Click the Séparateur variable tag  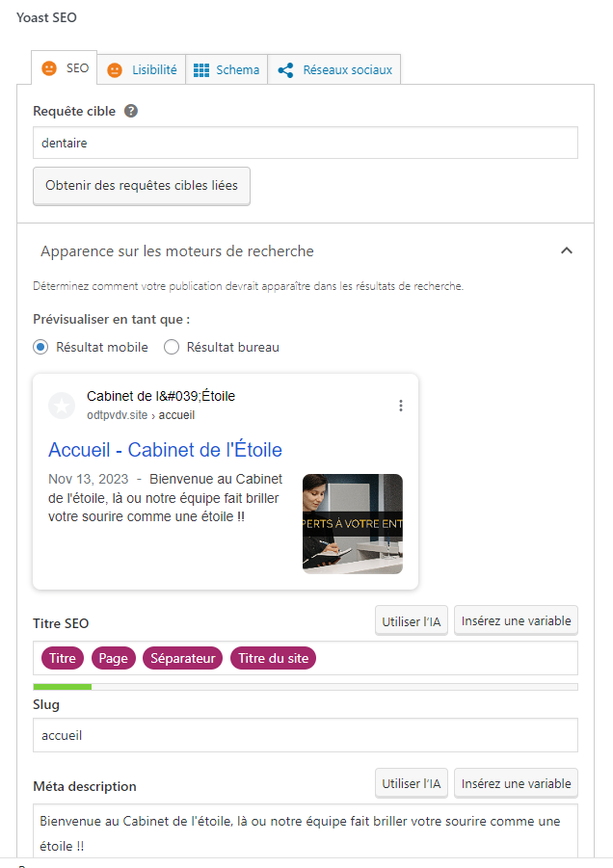click(183, 658)
